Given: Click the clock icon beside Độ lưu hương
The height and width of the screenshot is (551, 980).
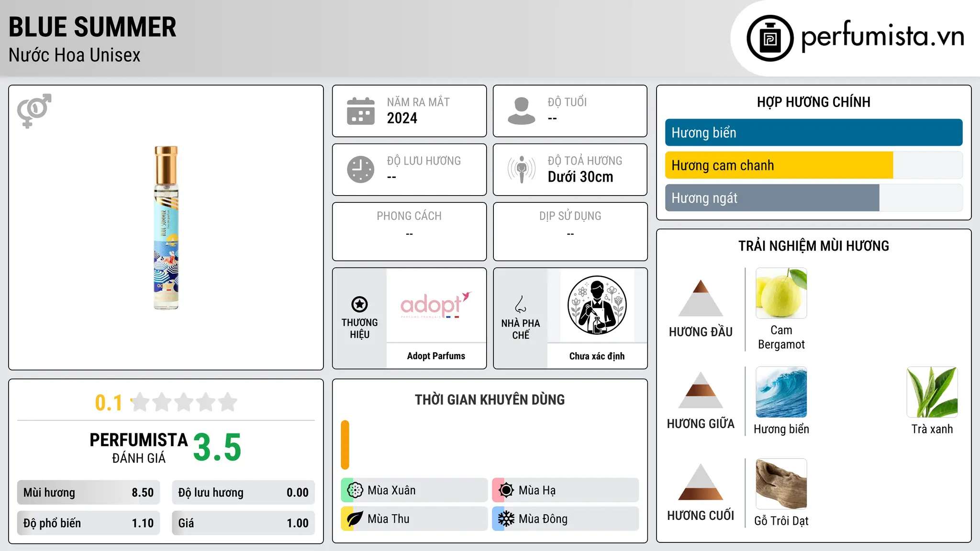Looking at the screenshot, I should click(361, 169).
